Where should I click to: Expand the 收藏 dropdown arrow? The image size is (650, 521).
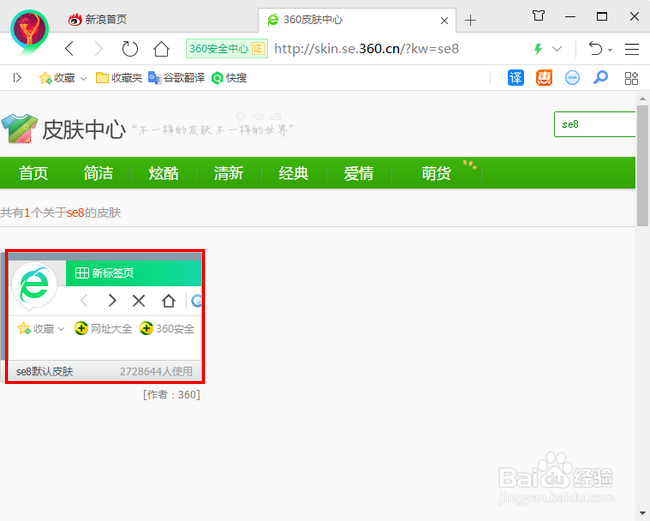coord(83,78)
